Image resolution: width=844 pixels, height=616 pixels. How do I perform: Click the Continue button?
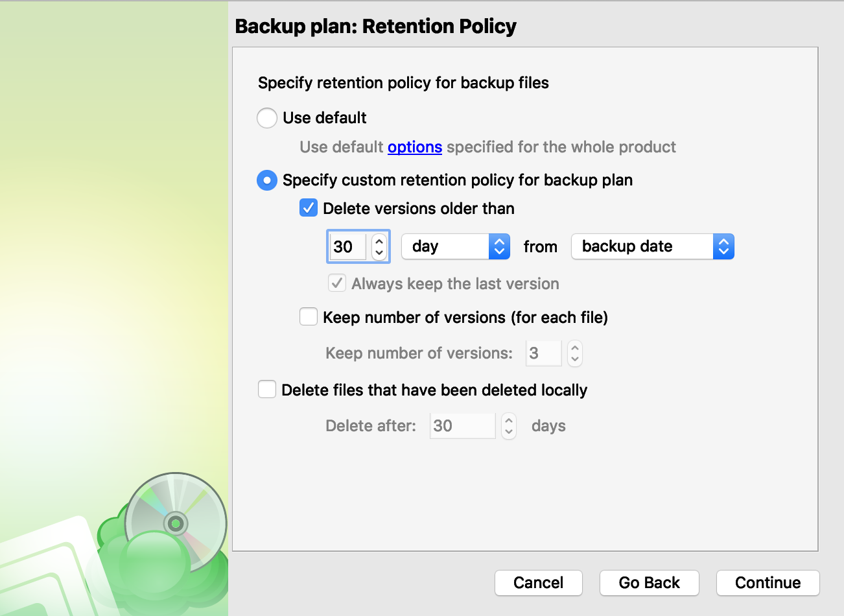pyautogui.click(x=768, y=583)
